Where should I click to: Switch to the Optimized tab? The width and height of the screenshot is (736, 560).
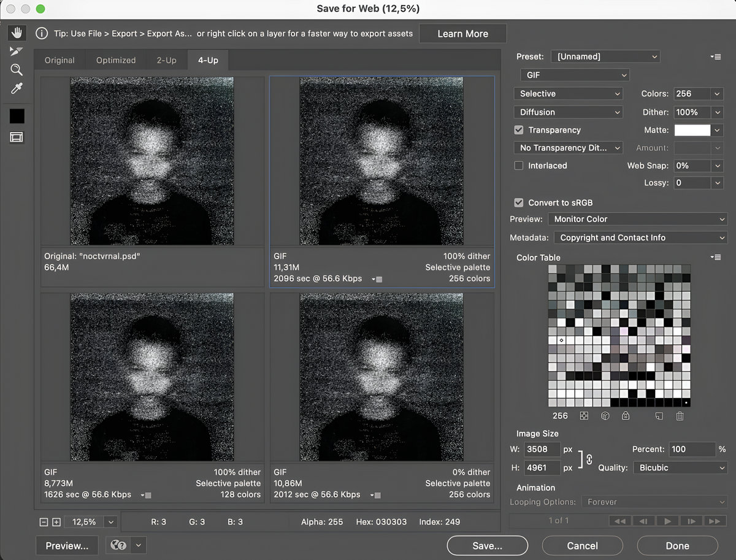116,60
